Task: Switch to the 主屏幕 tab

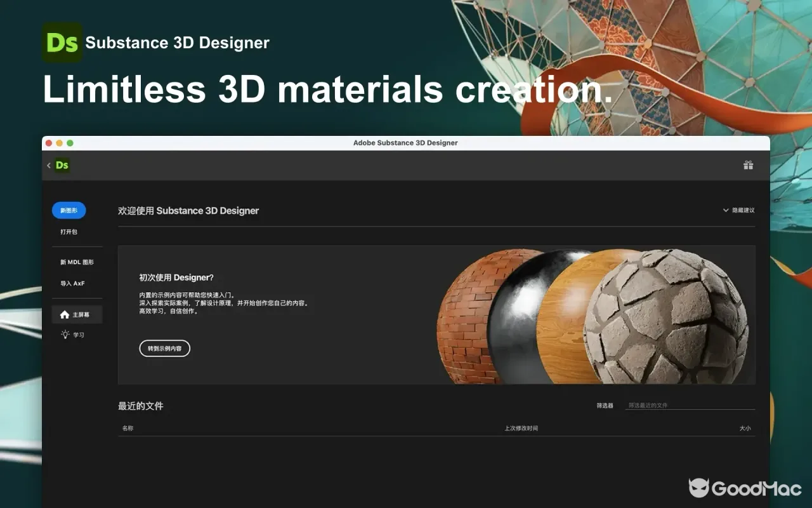Action: pyautogui.click(x=77, y=314)
